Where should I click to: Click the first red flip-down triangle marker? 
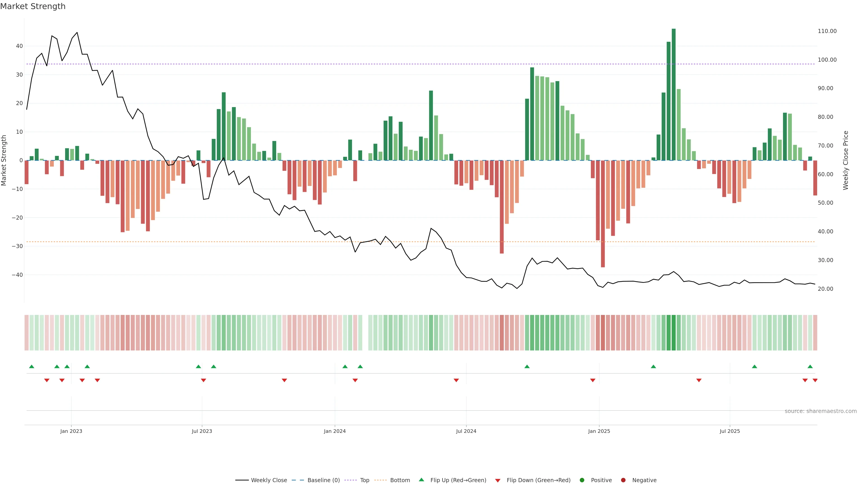(x=47, y=380)
